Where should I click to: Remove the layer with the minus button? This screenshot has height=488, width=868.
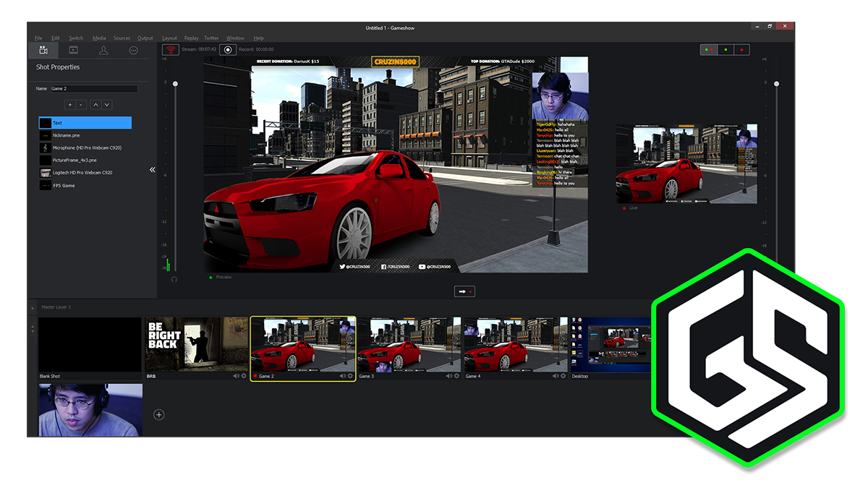click(81, 105)
